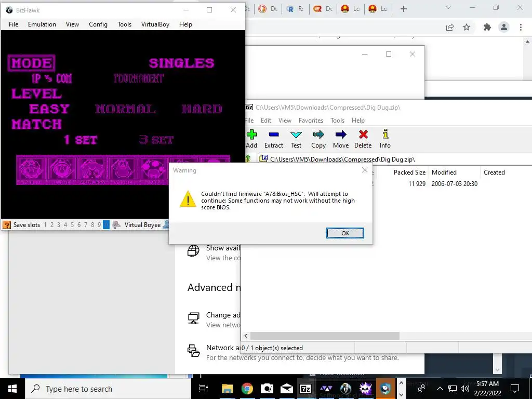Click the 7-Zip horizontal scrollbar thumb

pos(325,336)
